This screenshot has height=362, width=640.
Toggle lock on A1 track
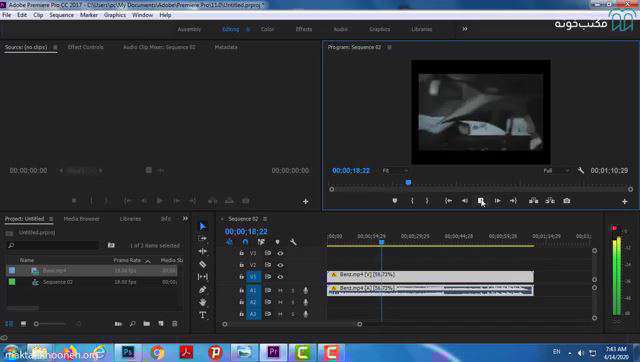[x=241, y=291]
